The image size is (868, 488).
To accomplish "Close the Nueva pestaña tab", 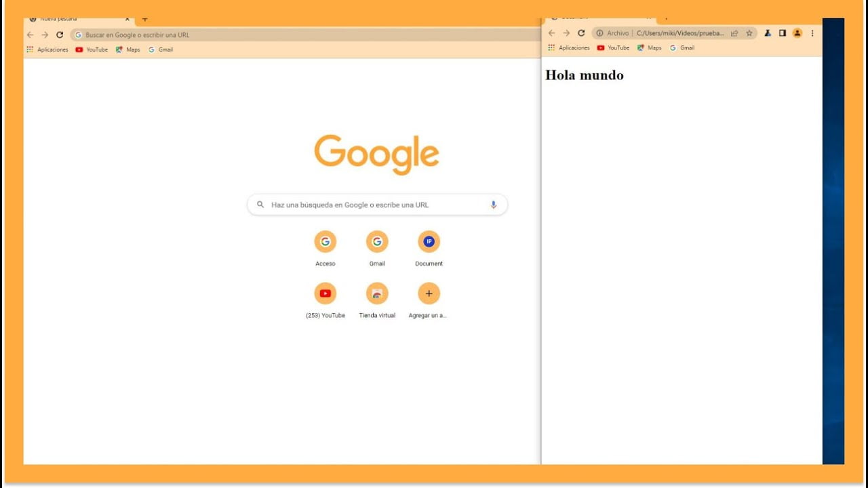I will tap(127, 20).
